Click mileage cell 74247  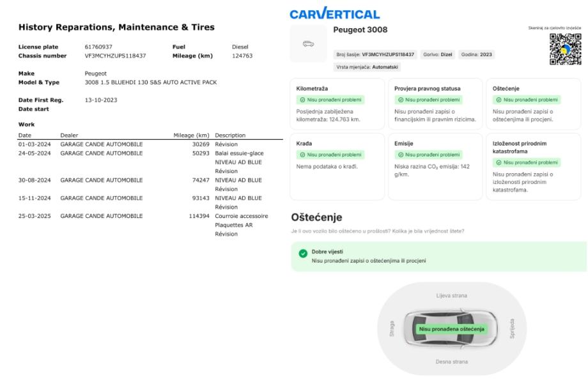click(x=201, y=180)
